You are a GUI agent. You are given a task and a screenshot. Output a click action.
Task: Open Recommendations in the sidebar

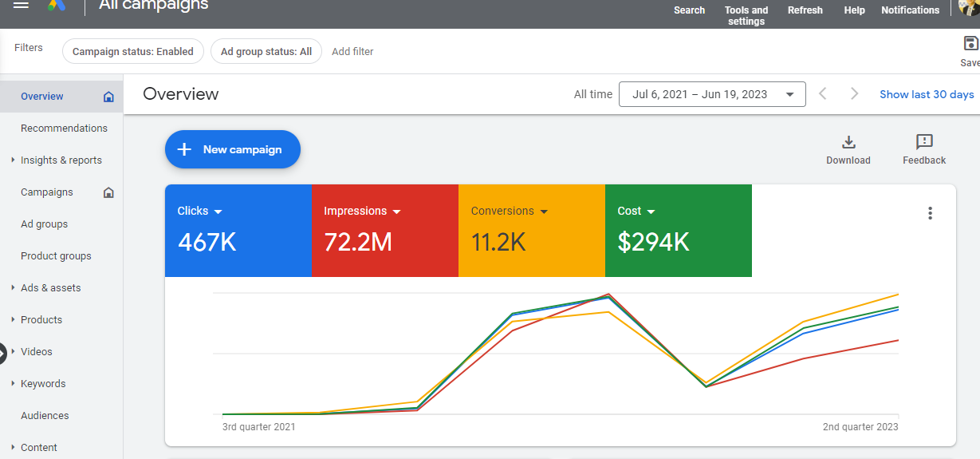pyautogui.click(x=64, y=129)
